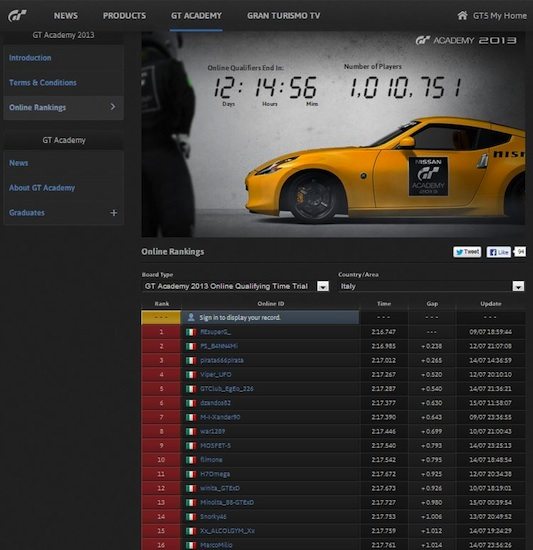The width and height of the screenshot is (533, 550).
Task: Open the NEWS top menu
Action: [66, 16]
